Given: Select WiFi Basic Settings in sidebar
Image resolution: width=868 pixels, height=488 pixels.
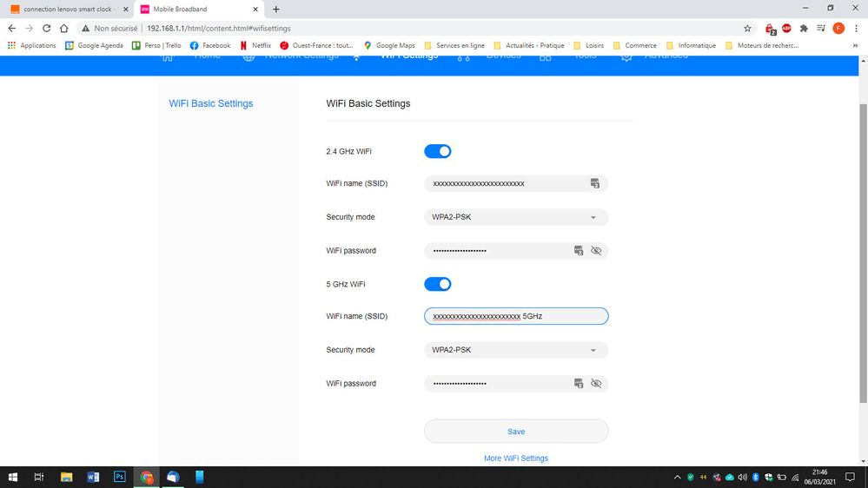Looking at the screenshot, I should click(210, 103).
